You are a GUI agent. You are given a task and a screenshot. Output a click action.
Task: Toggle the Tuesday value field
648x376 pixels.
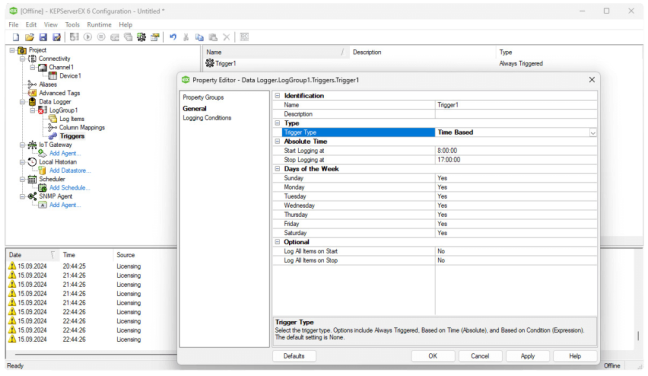(516, 196)
